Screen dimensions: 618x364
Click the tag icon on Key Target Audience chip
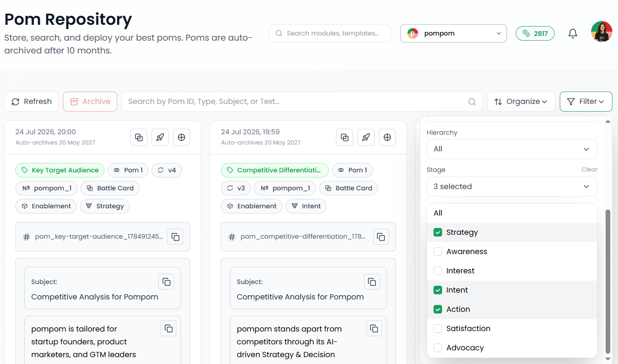tap(24, 170)
